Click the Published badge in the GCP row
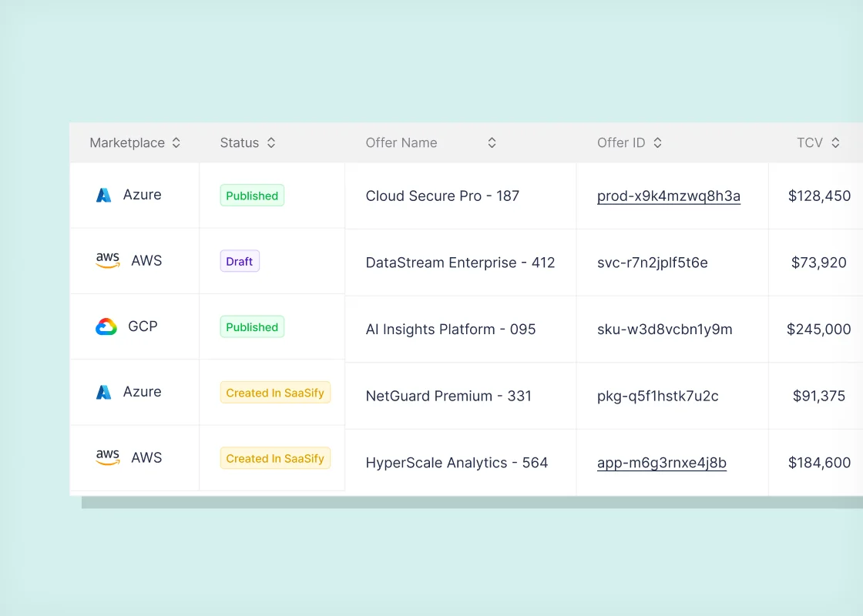The height and width of the screenshot is (616, 863). (252, 326)
